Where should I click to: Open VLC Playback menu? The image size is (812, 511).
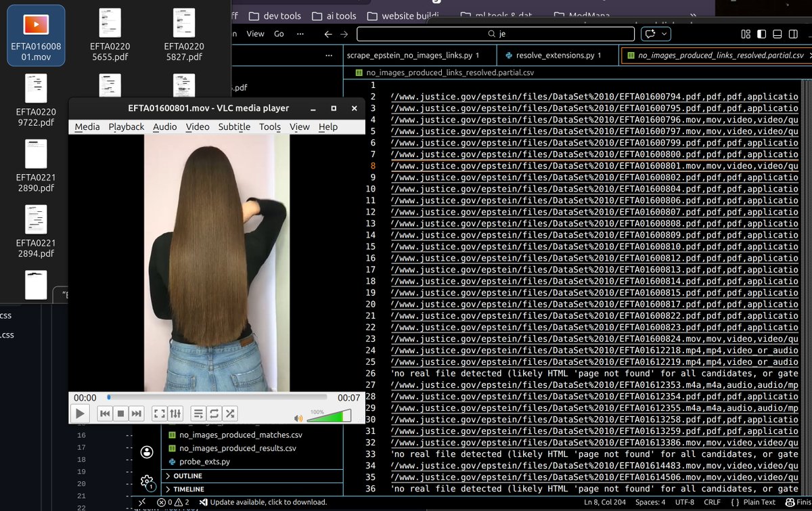(127, 127)
